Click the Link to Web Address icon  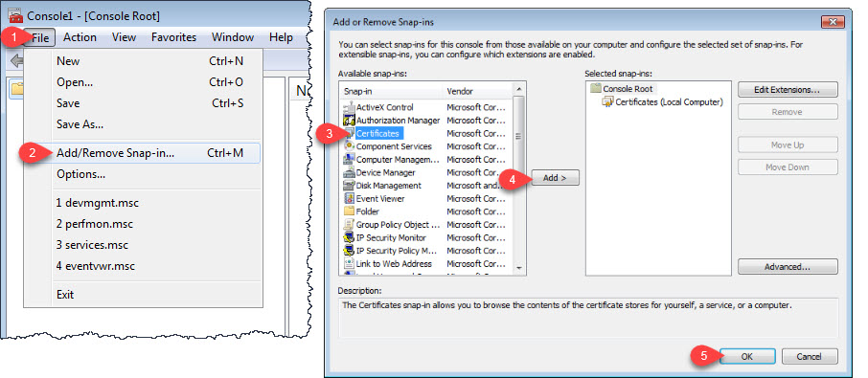[x=349, y=263]
